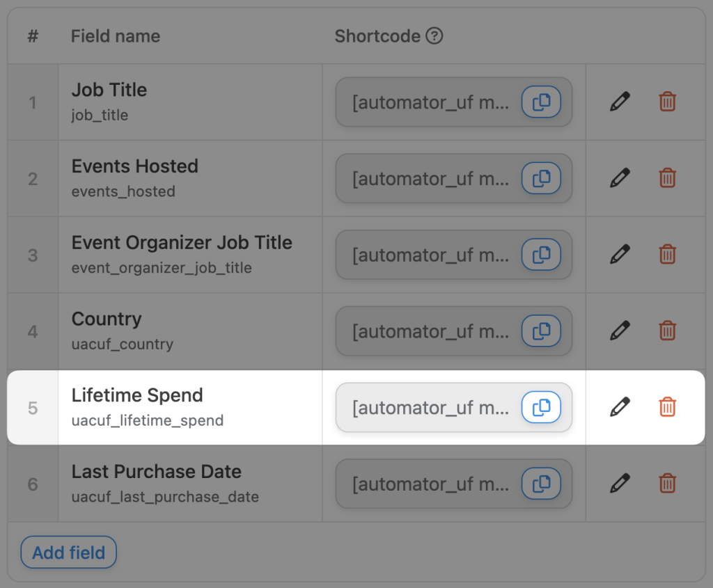
Task: Delete the Events Hosted field
Action: (667, 178)
